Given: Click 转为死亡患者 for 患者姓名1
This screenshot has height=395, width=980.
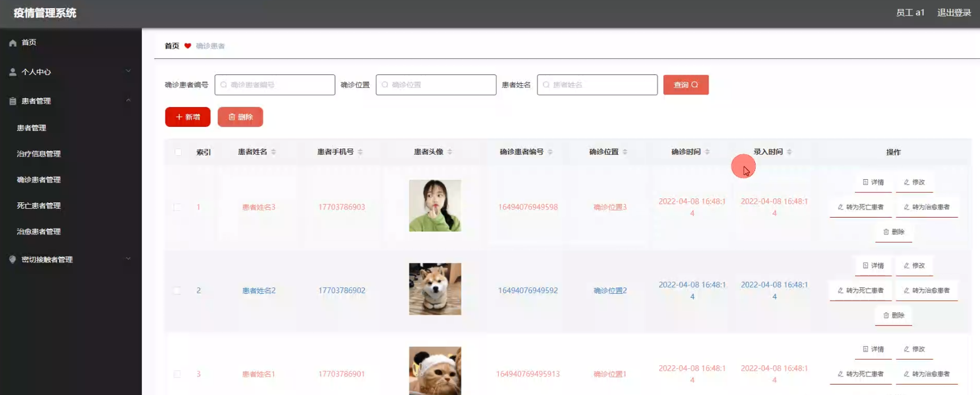Looking at the screenshot, I should coord(861,374).
